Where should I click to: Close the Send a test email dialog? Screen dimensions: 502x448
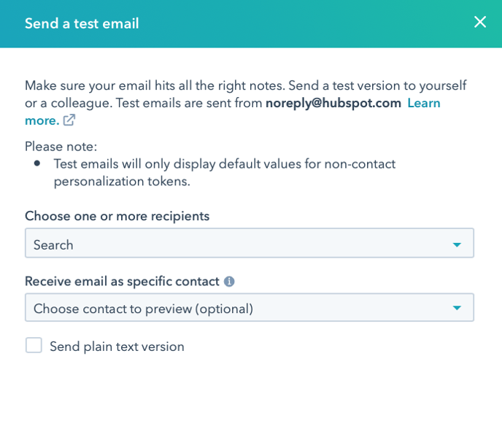pos(480,22)
